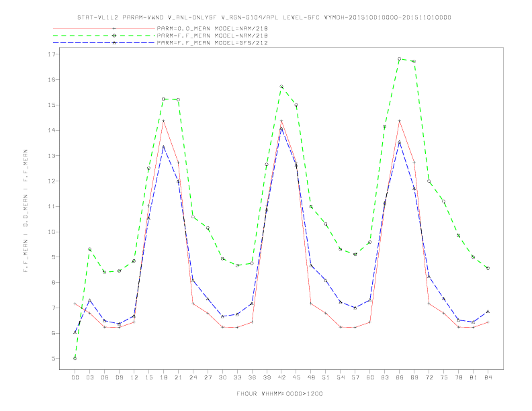Click y-axis tick label 13
Screen dimensions: 532x411
pos(52,156)
